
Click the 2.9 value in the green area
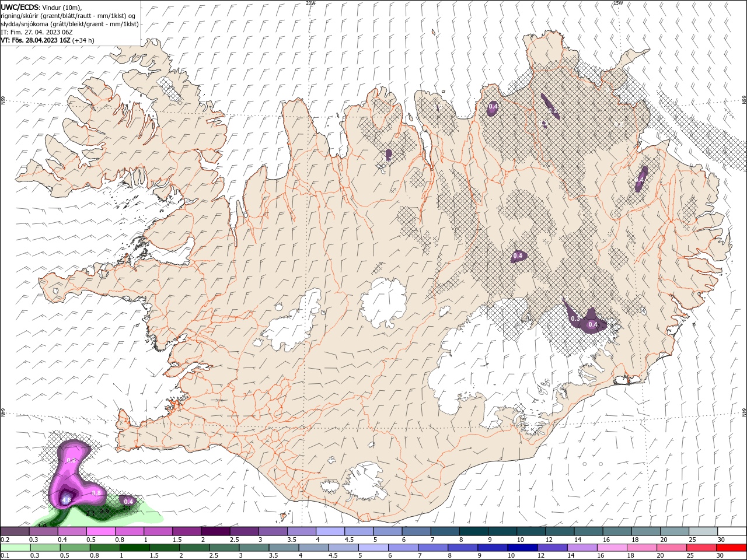pyautogui.click(x=105, y=512)
